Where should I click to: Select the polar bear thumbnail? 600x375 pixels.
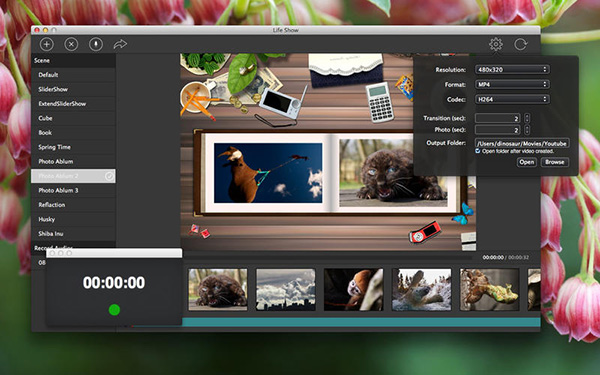[x=421, y=289]
